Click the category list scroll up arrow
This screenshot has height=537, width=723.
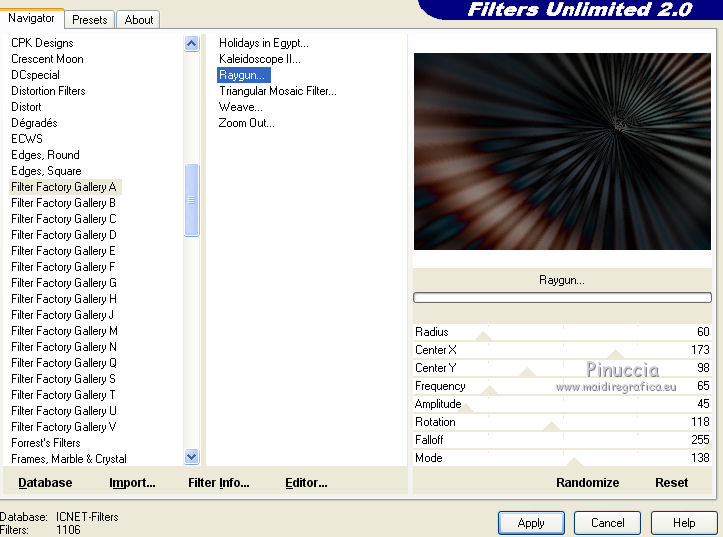(x=191, y=44)
